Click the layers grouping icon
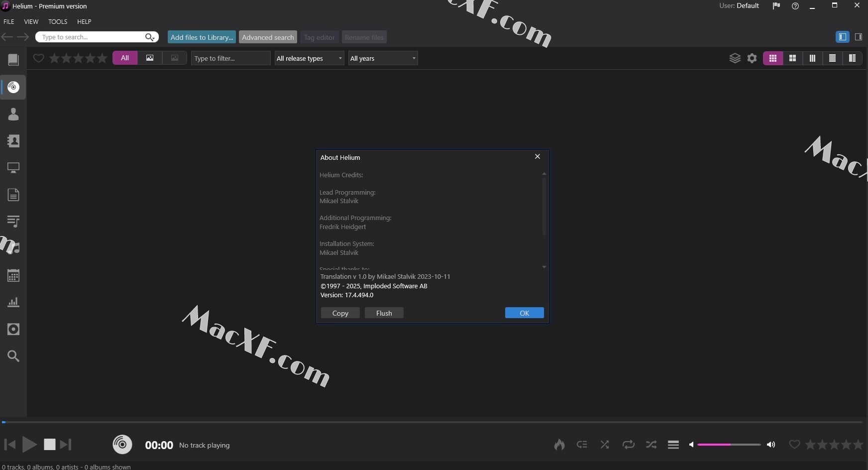This screenshot has height=470, width=868. (x=735, y=58)
